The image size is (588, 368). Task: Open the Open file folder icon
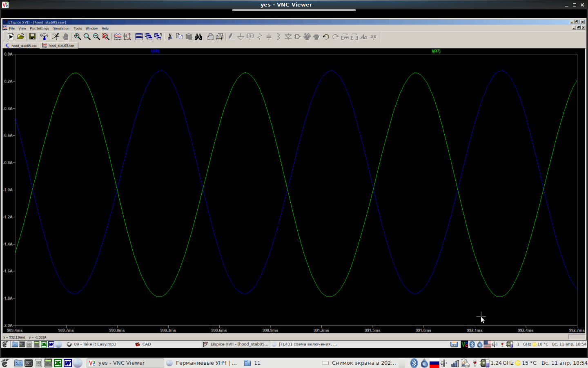21,37
